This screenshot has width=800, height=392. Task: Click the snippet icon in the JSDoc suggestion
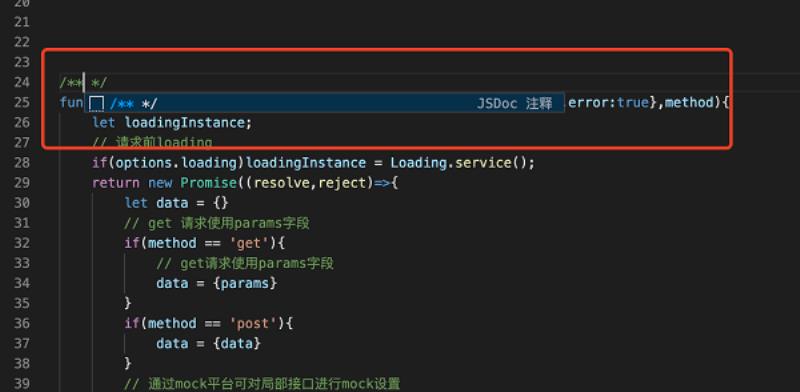[x=96, y=104]
